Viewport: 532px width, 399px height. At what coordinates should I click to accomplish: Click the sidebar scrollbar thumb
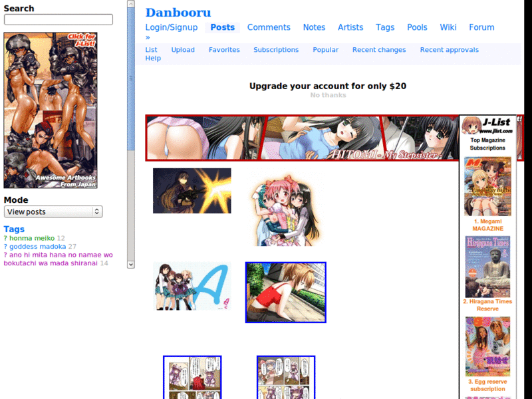[x=130, y=78]
